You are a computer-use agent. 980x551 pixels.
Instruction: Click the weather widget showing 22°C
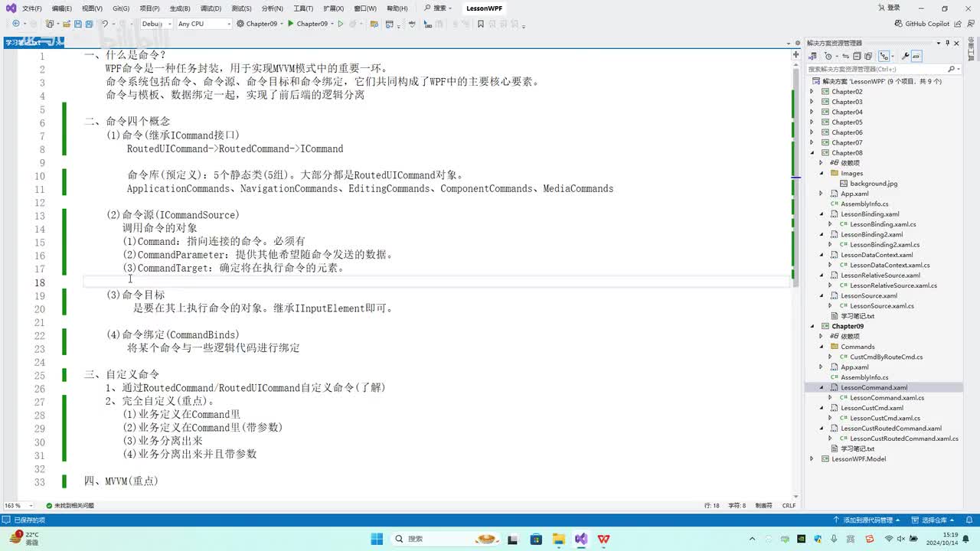24,539
